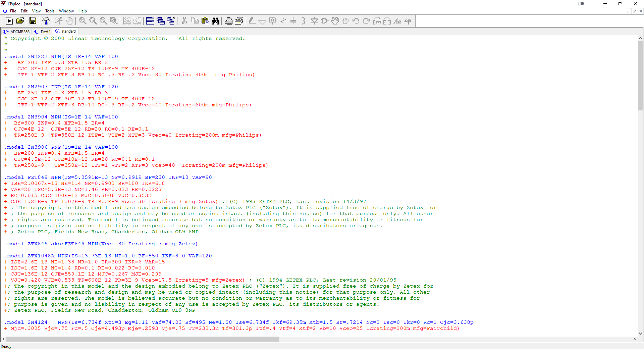This screenshot has height=349, width=644.
Task: Click the horizontal scrollbar right arrow
Action: click(x=635, y=339)
